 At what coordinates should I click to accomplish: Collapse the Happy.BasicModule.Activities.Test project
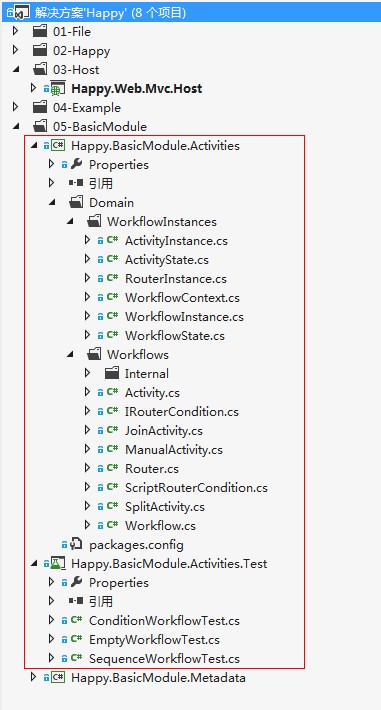[34, 564]
